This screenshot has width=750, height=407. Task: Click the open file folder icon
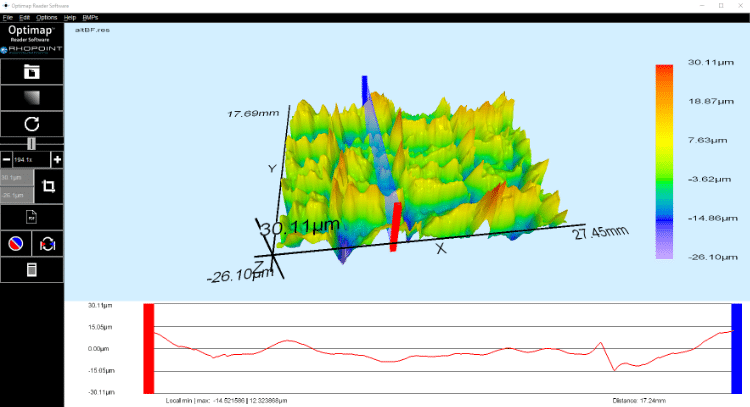[x=32, y=71]
